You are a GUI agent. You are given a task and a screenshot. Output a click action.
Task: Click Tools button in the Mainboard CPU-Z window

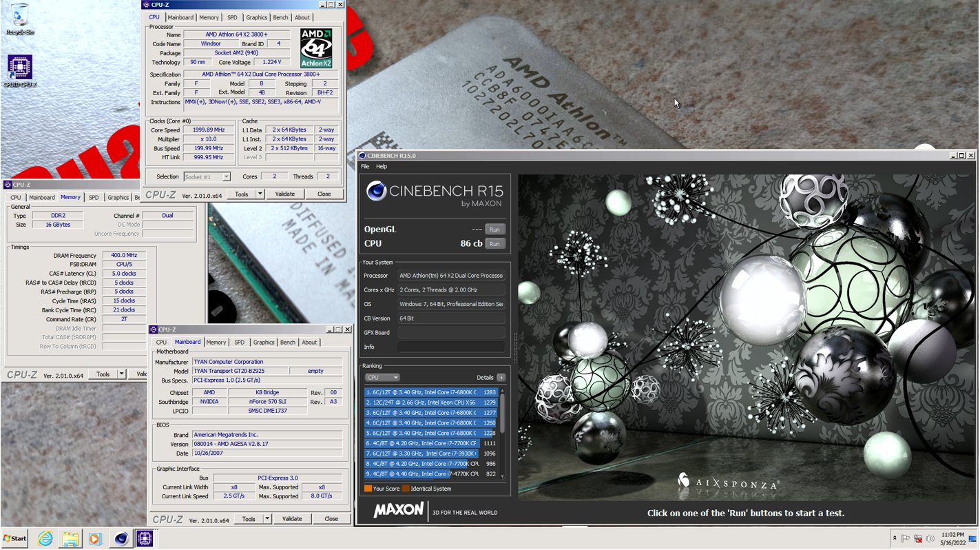[x=249, y=519]
